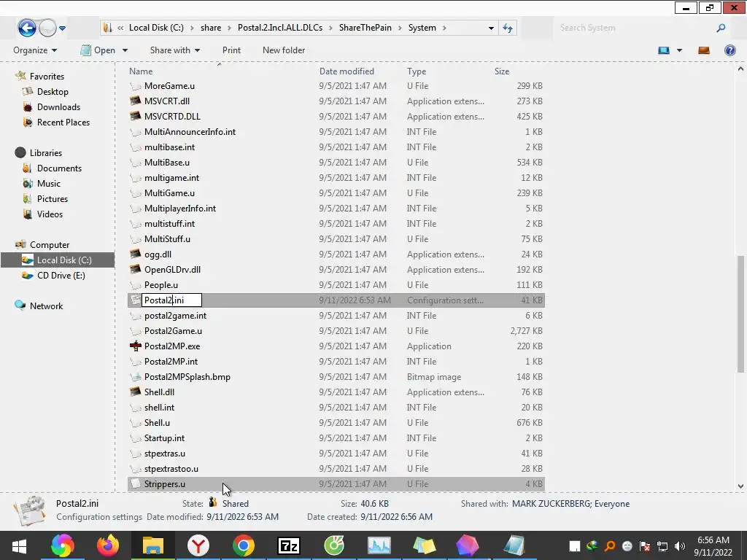The width and height of the screenshot is (747, 560).
Task: Click Print in the toolbar
Action: (231, 50)
